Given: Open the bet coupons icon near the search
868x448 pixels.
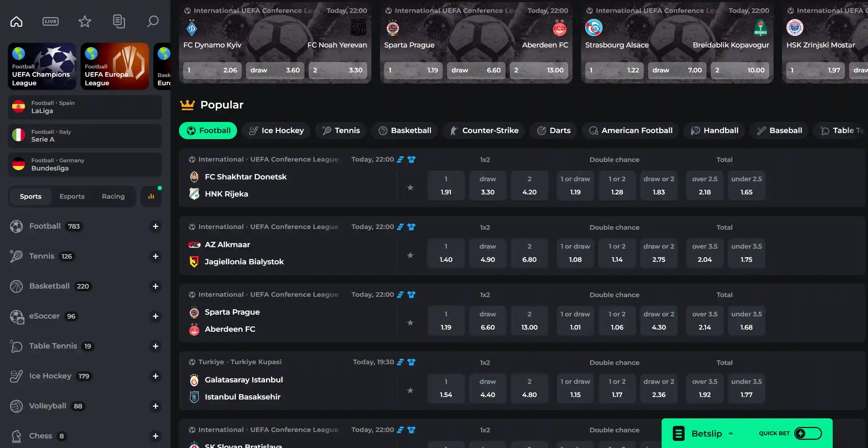Looking at the screenshot, I should coord(119,21).
